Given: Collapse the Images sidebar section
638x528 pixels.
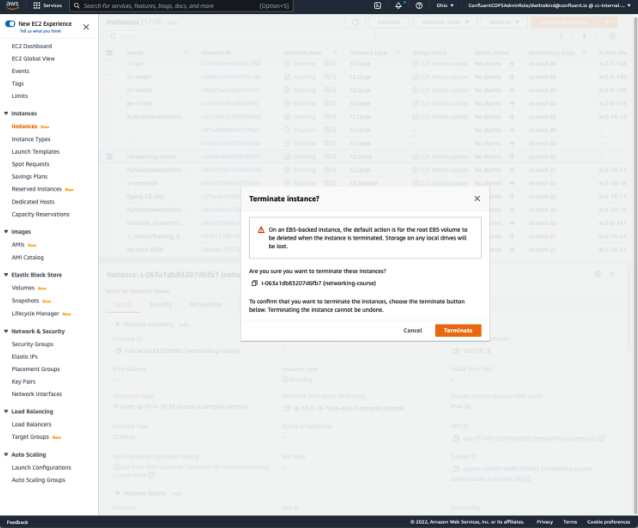Looking at the screenshot, I should [6, 232].
